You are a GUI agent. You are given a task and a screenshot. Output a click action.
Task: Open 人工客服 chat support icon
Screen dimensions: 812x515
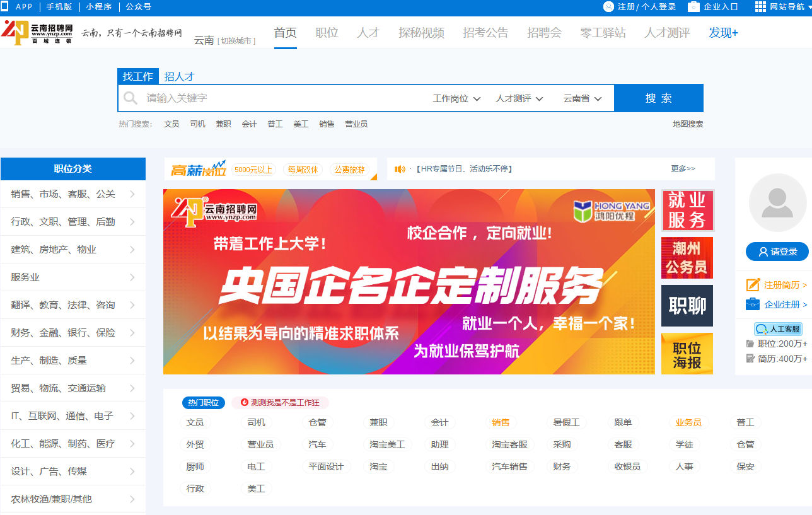(777, 328)
